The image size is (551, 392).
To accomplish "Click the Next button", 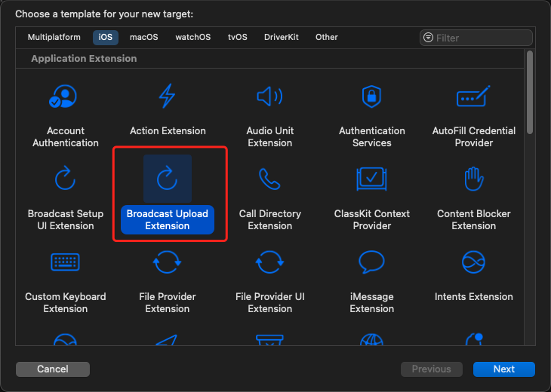I will tap(503, 369).
